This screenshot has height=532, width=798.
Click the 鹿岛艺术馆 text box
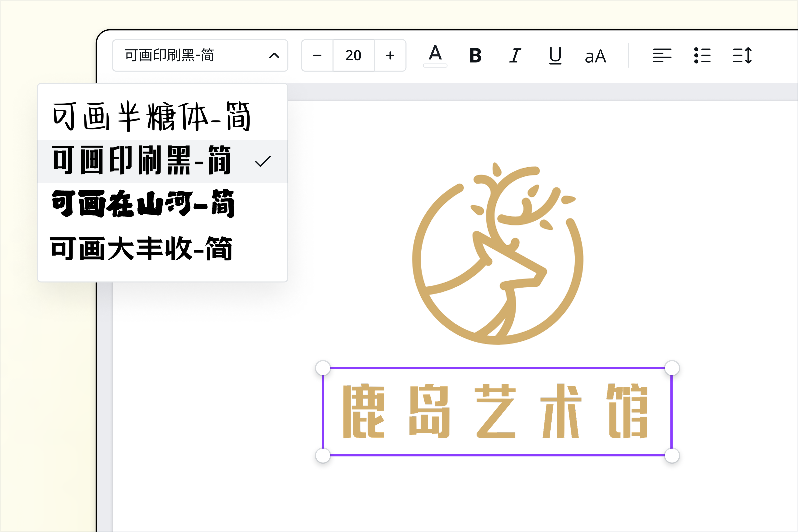click(x=497, y=411)
